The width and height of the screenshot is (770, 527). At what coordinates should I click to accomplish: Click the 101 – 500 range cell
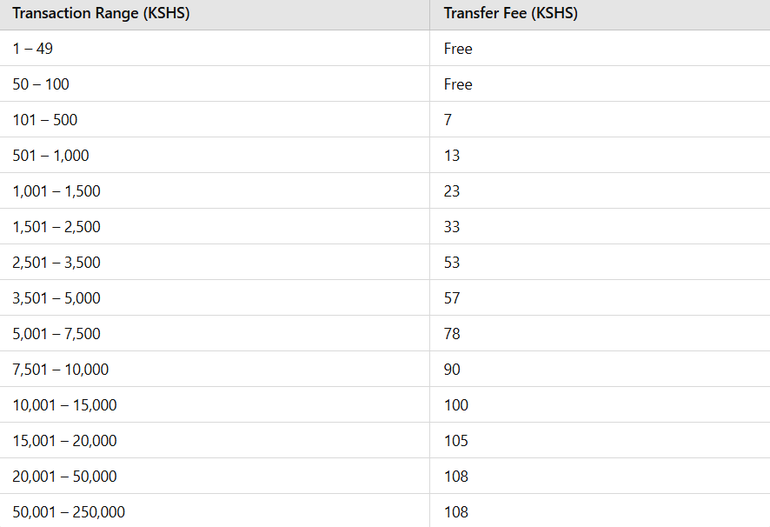45,120
